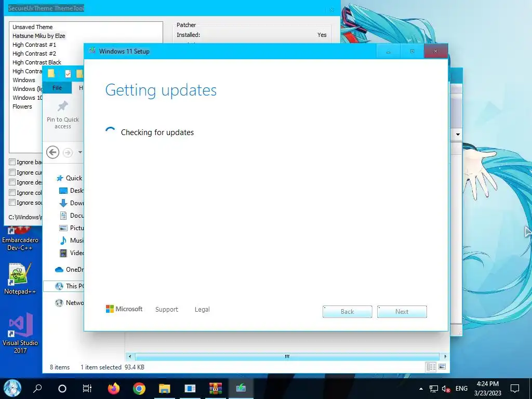Toggle the Ignore col... checkbox

12,192
